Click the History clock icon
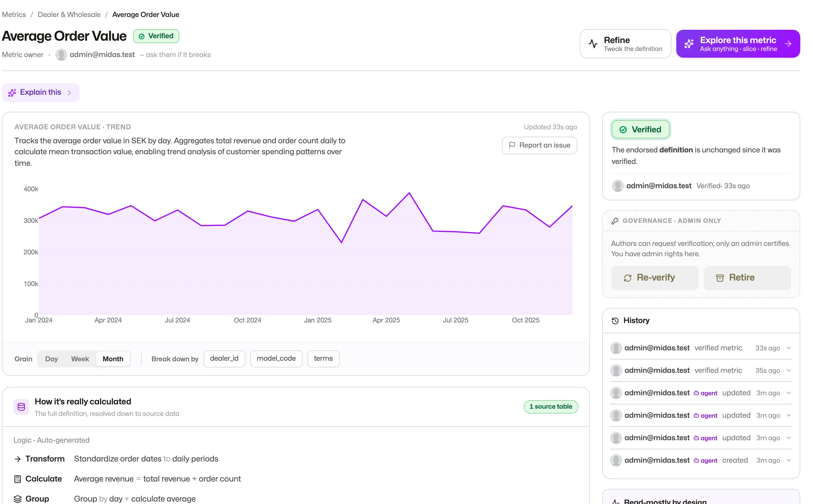813x504 pixels. coord(615,321)
